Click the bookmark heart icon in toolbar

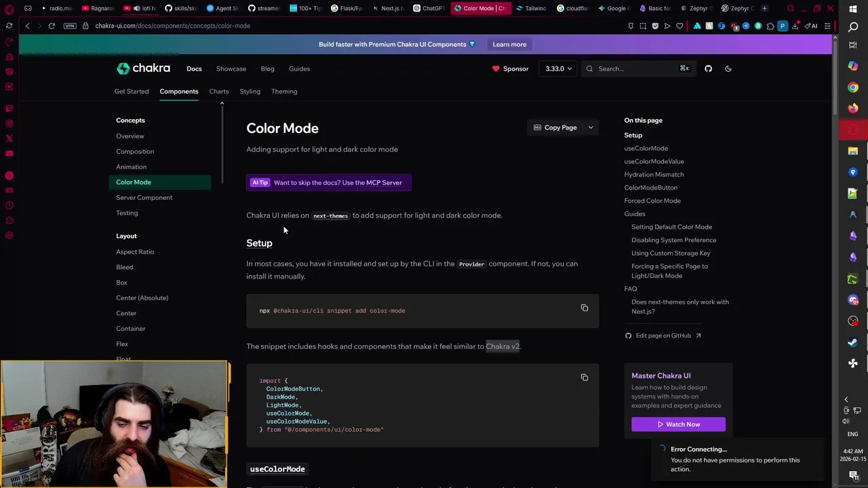(679, 26)
